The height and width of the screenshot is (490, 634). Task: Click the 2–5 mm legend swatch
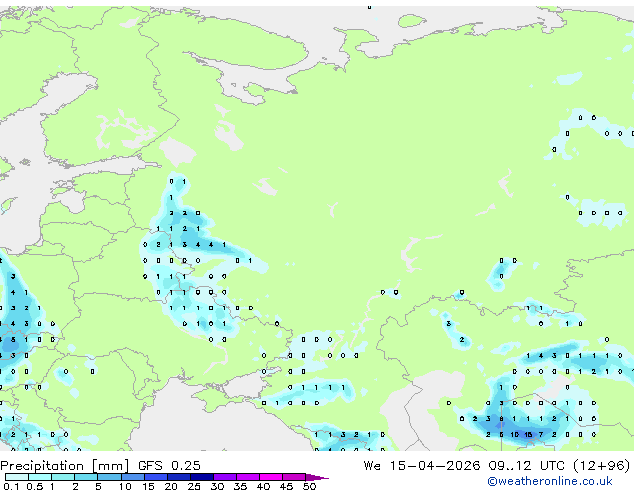pos(86,477)
